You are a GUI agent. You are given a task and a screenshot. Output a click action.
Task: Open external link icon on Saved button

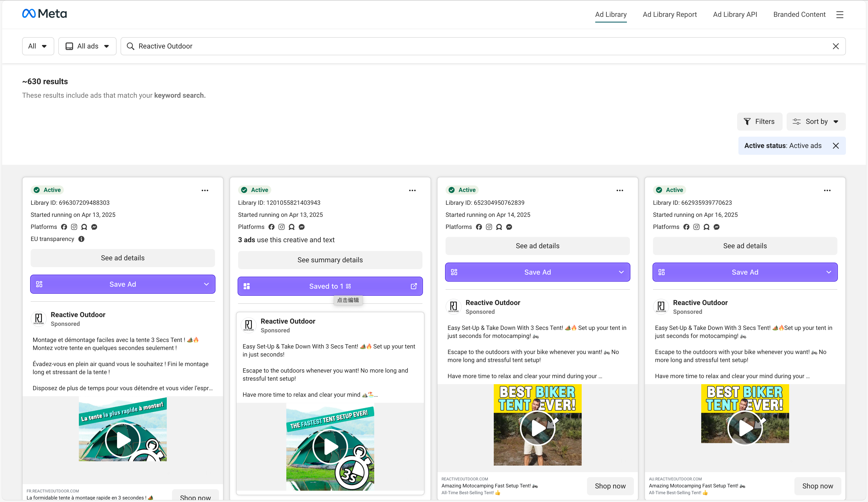click(x=414, y=286)
